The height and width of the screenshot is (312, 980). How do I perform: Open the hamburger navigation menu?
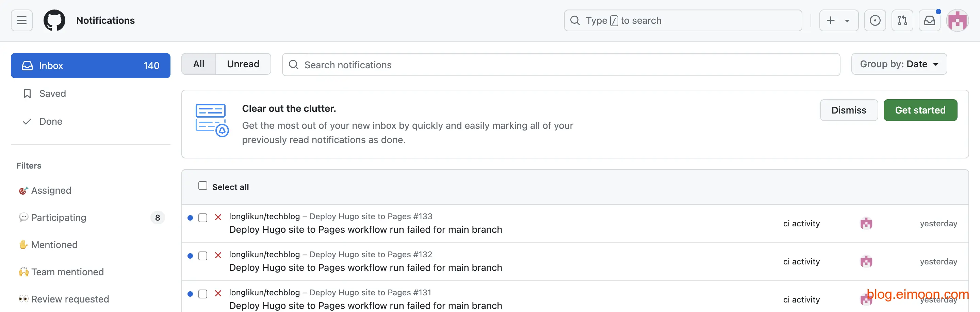click(x=22, y=20)
